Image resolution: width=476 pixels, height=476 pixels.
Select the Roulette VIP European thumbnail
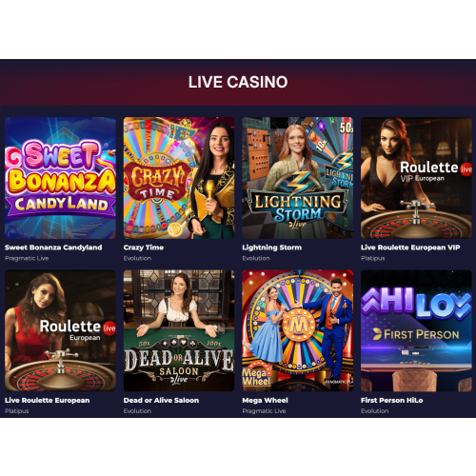pyautogui.click(x=416, y=178)
